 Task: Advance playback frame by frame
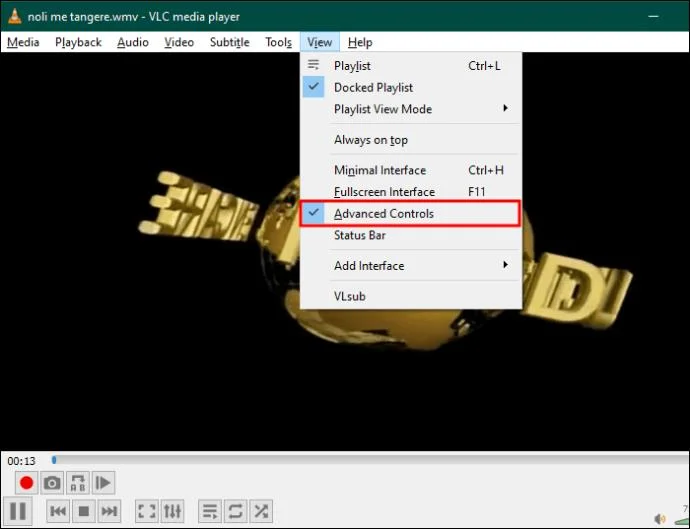tap(103, 483)
